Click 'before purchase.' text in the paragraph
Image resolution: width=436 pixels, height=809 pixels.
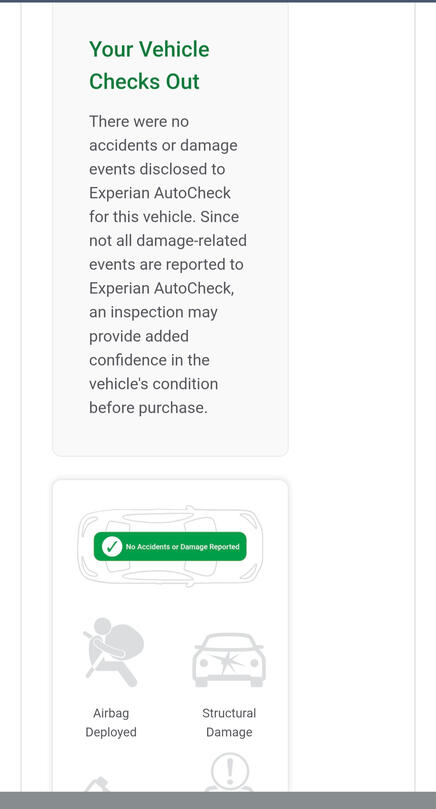148,408
